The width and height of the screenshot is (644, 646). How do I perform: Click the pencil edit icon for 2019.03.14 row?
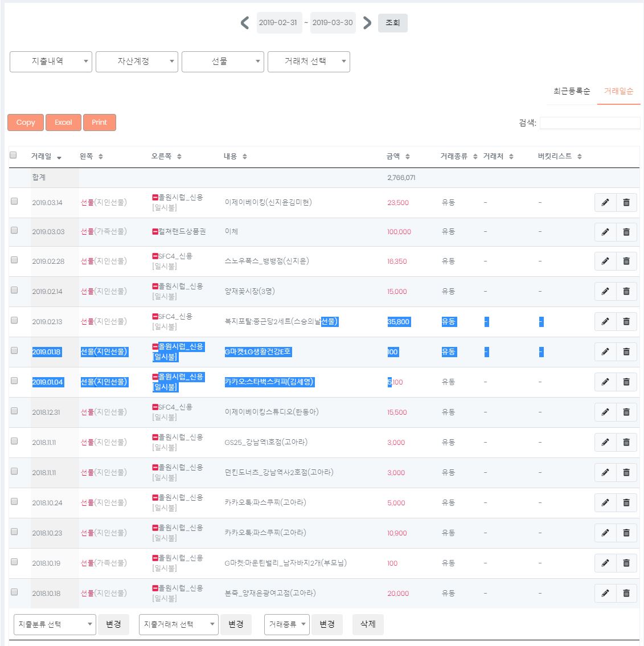[x=605, y=202]
